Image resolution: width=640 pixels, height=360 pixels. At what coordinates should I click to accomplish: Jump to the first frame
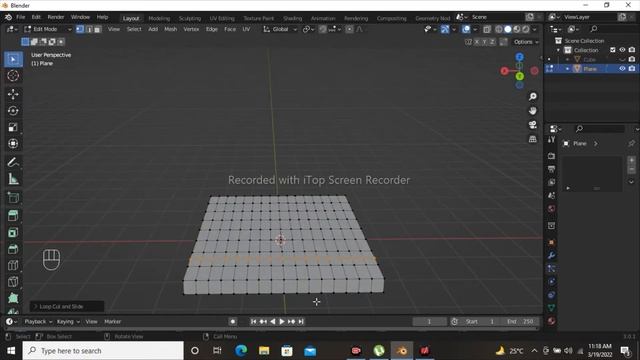pyautogui.click(x=253, y=322)
